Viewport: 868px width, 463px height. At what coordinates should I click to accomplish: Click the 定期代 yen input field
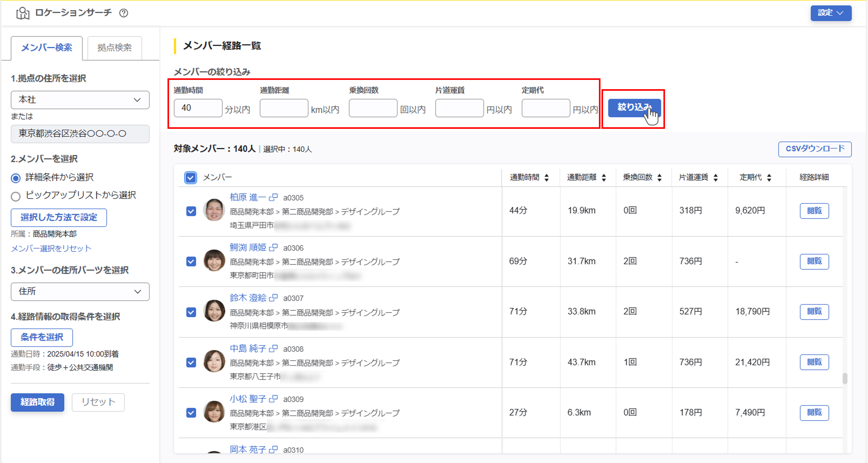pyautogui.click(x=546, y=108)
